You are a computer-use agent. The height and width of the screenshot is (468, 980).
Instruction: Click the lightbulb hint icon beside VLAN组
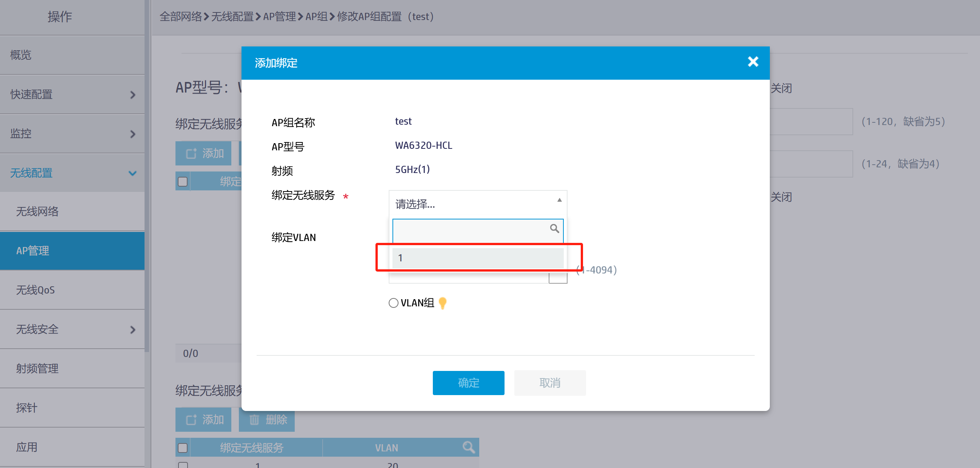(x=442, y=303)
